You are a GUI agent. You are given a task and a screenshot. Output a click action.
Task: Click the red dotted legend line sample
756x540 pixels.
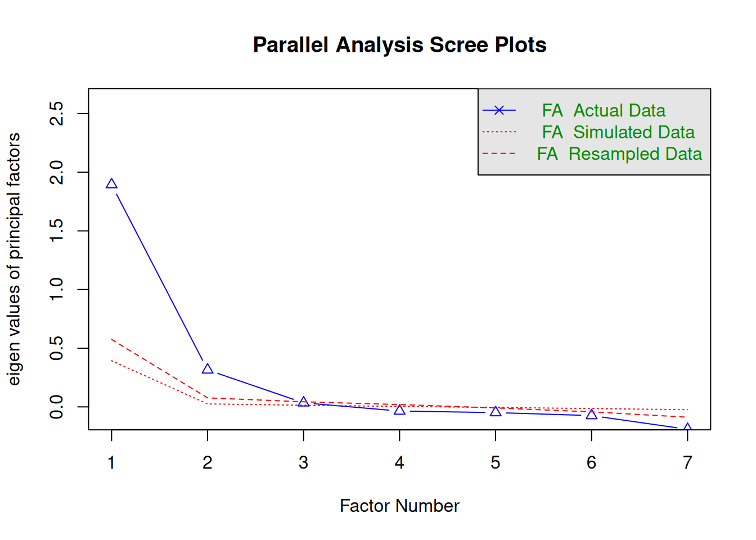point(499,132)
